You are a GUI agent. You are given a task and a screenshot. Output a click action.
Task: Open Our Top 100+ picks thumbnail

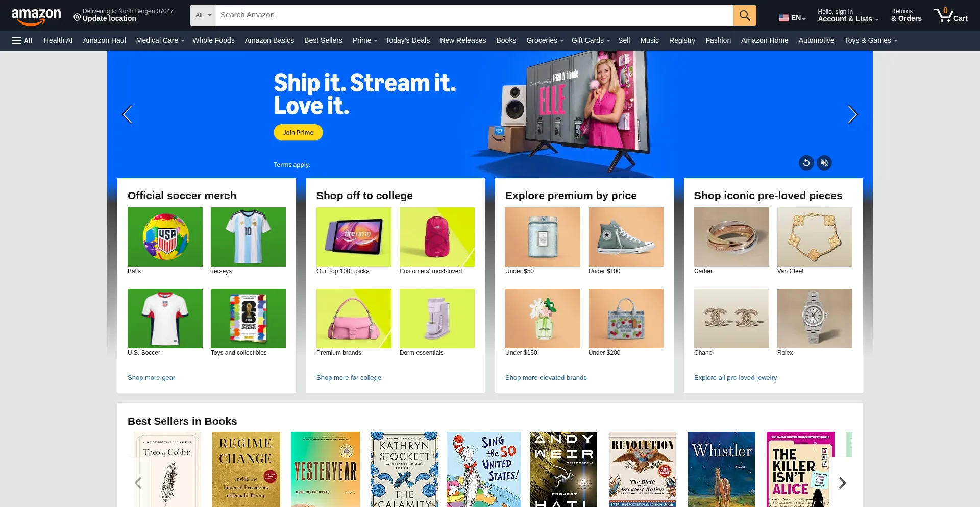[354, 237]
